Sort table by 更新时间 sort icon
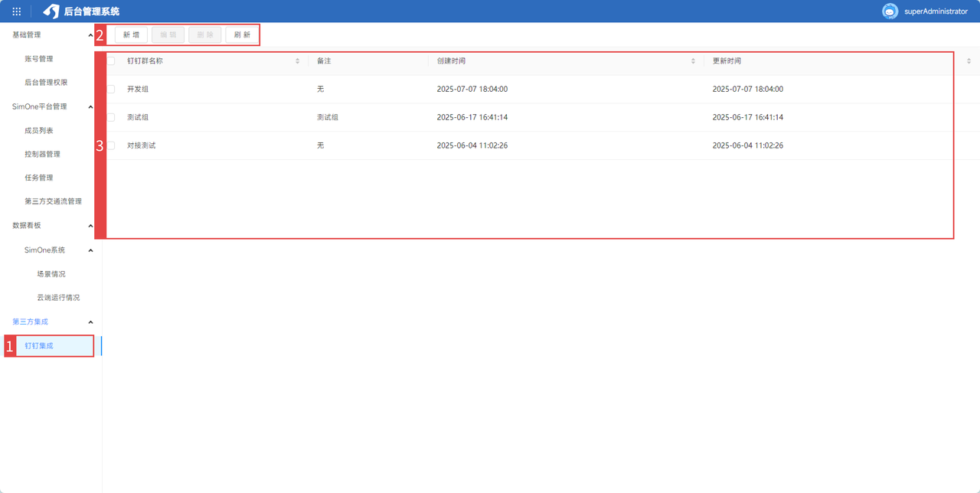 pos(969,61)
